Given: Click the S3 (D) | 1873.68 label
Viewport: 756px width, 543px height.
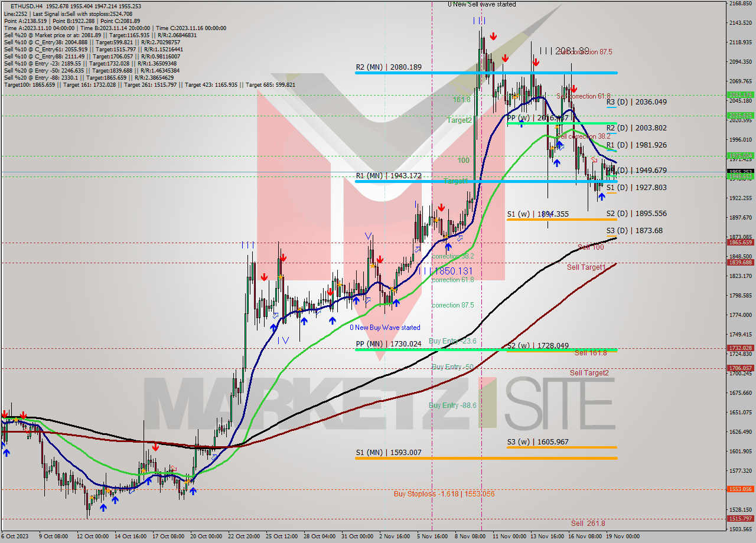Looking at the screenshot, I should point(634,231).
